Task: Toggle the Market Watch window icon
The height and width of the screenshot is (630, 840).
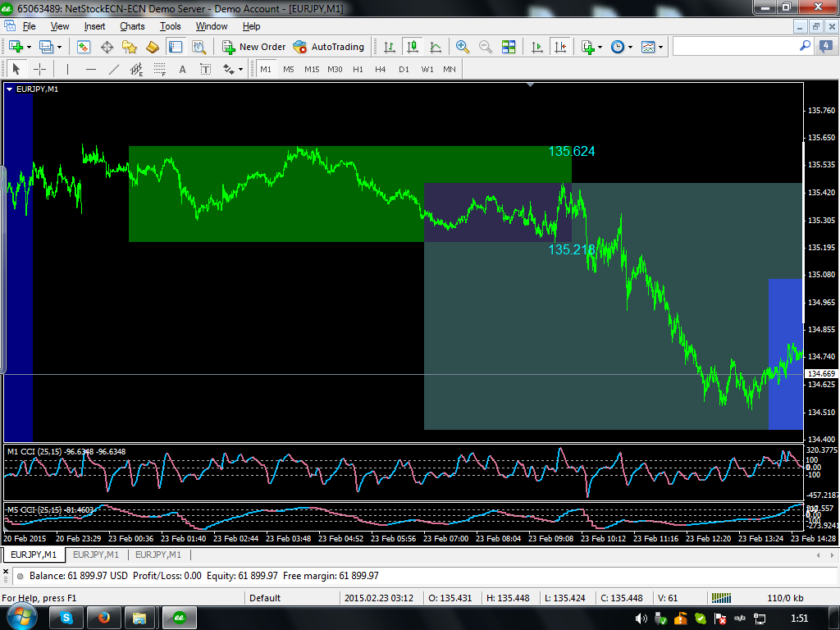Action: 84,47
